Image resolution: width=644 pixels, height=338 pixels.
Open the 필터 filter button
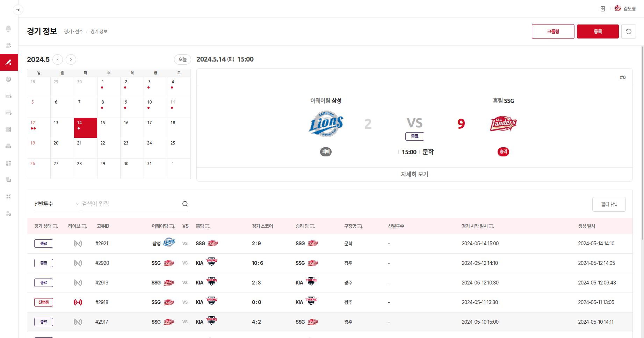[609, 204]
